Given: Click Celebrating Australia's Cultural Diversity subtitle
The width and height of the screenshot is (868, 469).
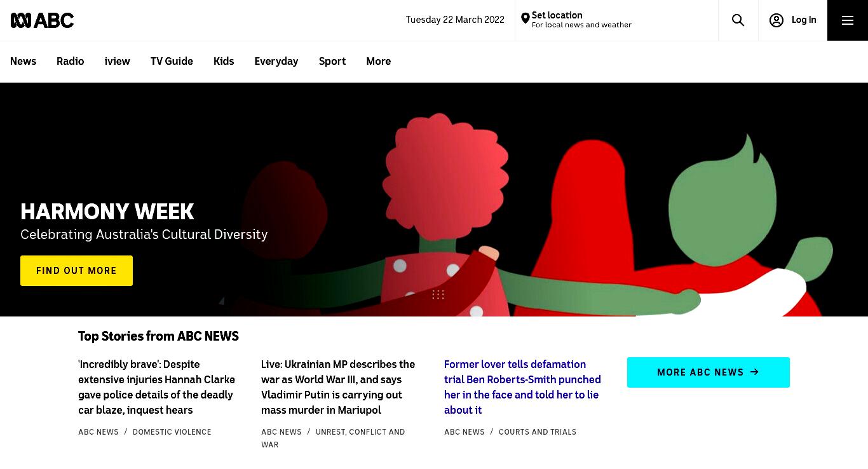Looking at the screenshot, I should pos(144,234).
